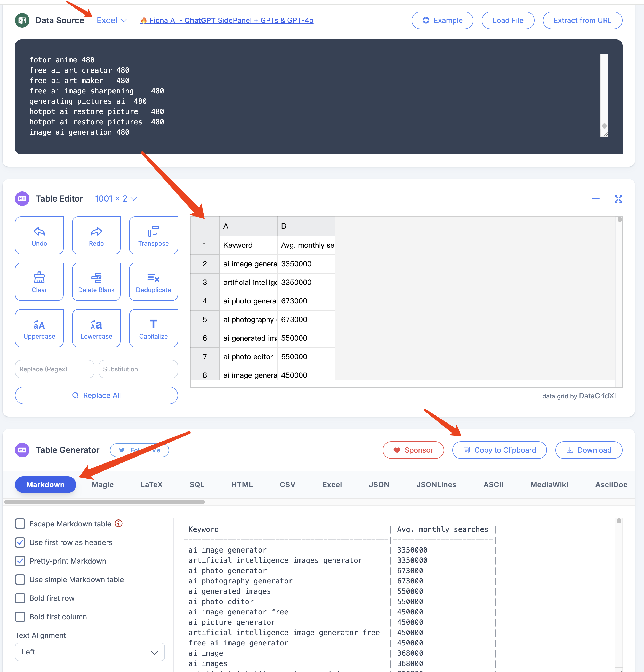Screen dimensions: 644x672
Task: Open the Text Alignment Left dropdown
Action: pyautogui.click(x=90, y=652)
